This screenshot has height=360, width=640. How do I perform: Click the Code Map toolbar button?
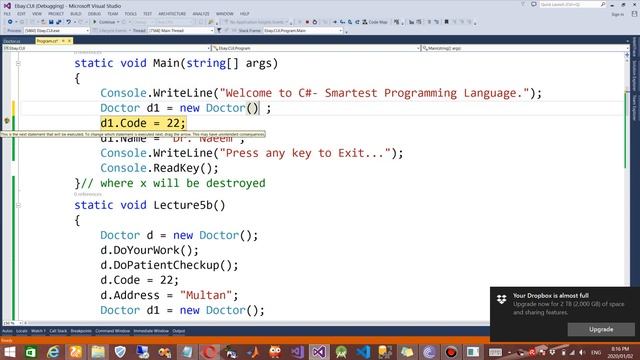pos(375,22)
